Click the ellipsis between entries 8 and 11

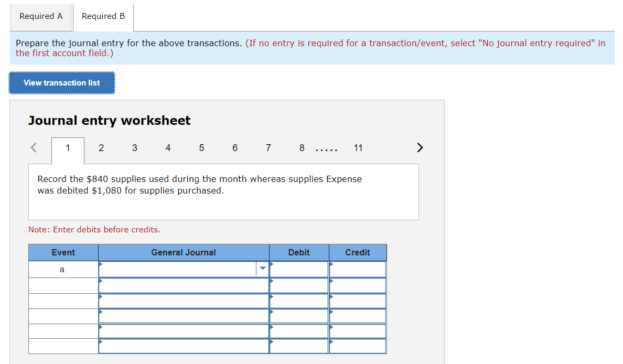[327, 148]
